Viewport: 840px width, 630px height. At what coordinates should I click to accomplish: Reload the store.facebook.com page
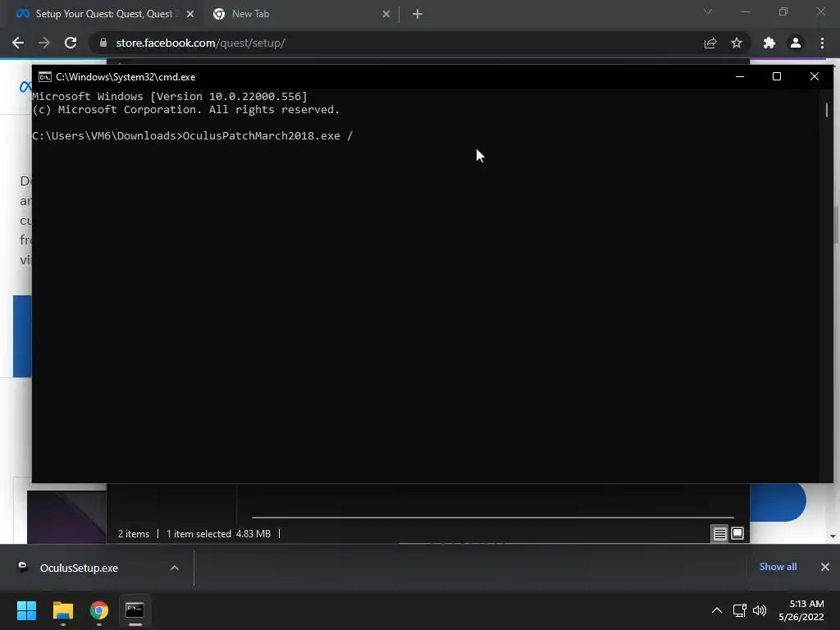[71, 43]
